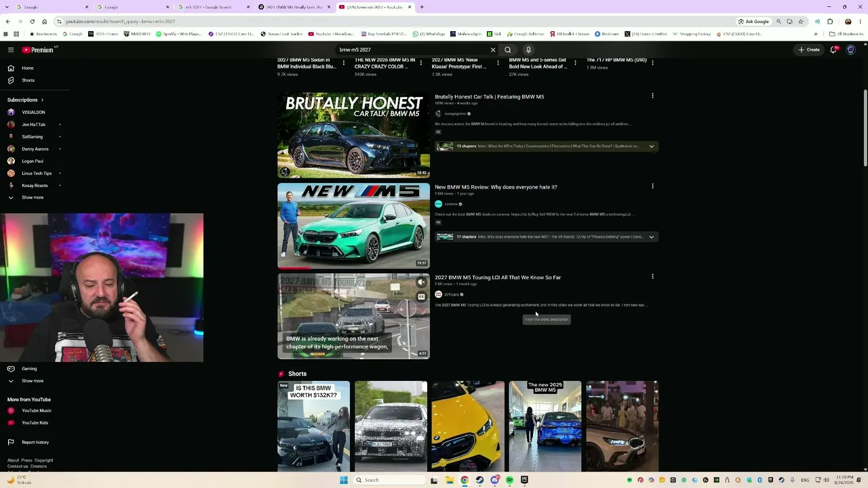Open the savagegeese channel avatar
This screenshot has height=488, width=868.
(438, 113)
